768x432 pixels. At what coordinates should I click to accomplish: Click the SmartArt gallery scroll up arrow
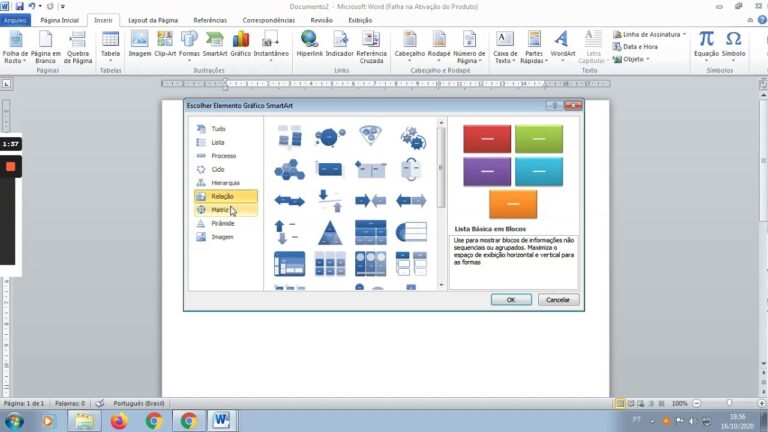[x=441, y=122]
